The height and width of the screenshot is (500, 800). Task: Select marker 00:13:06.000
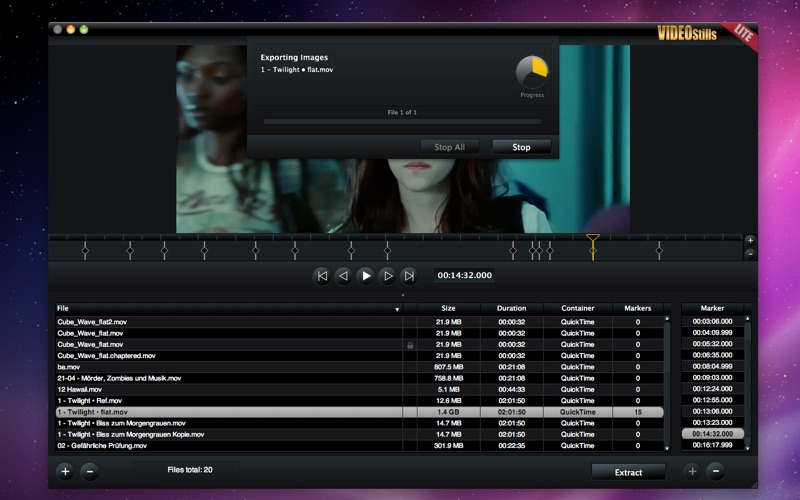712,411
